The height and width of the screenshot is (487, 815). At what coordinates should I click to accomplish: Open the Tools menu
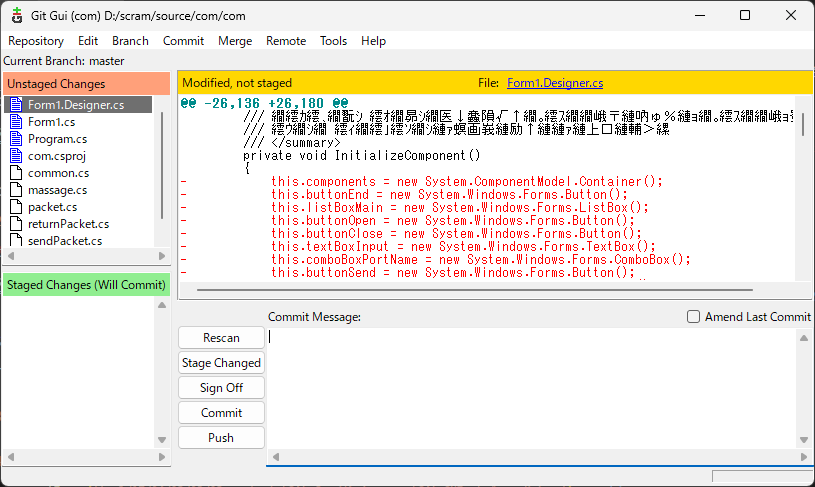click(x=333, y=41)
